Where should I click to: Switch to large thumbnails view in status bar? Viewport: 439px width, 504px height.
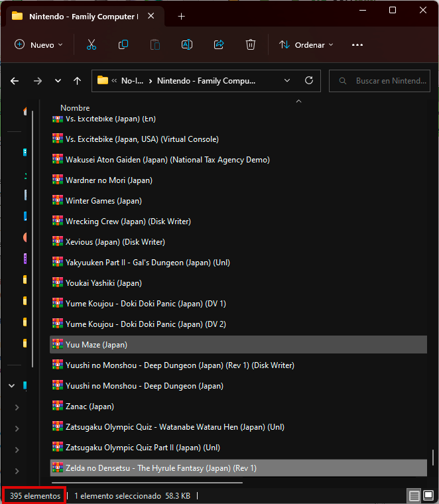[428, 495]
